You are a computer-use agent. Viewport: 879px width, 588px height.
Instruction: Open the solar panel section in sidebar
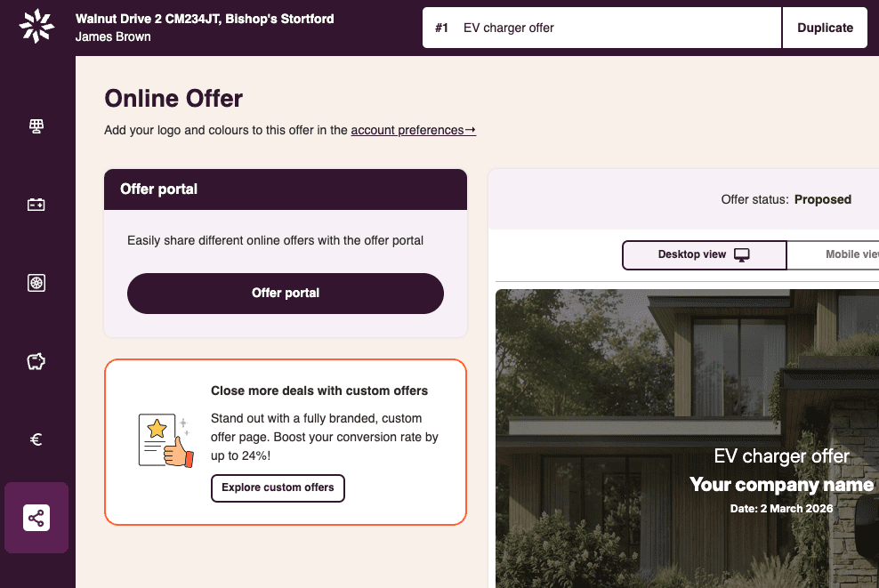pyautogui.click(x=36, y=126)
